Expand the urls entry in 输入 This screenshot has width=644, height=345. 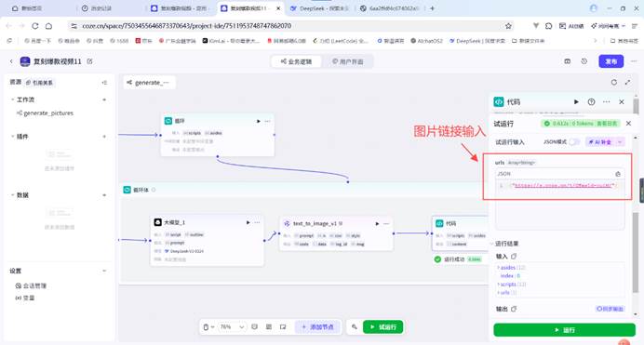[x=499, y=293]
